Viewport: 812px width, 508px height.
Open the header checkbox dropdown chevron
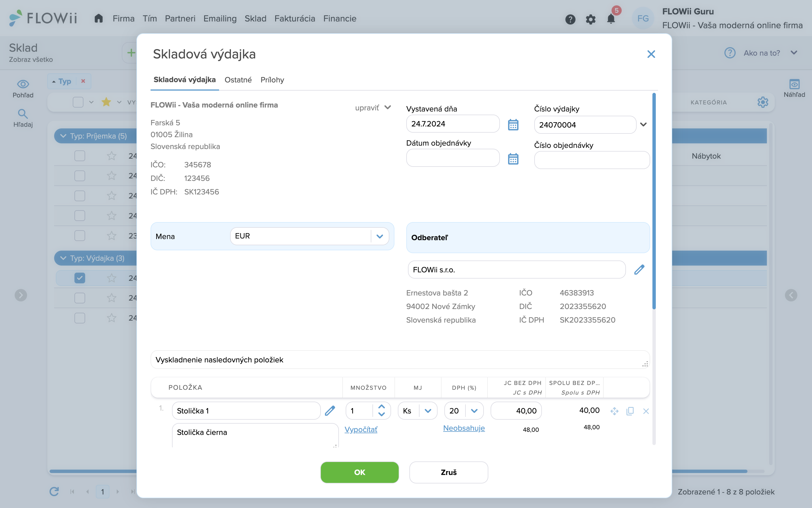[91, 102]
